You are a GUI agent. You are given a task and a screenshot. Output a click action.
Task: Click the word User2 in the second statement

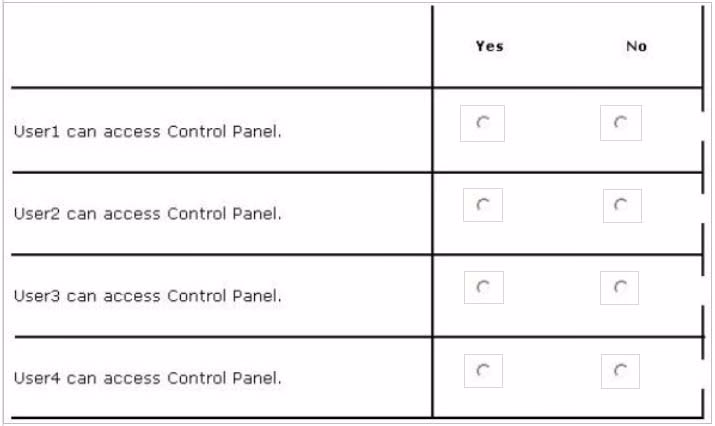[x=37, y=213]
